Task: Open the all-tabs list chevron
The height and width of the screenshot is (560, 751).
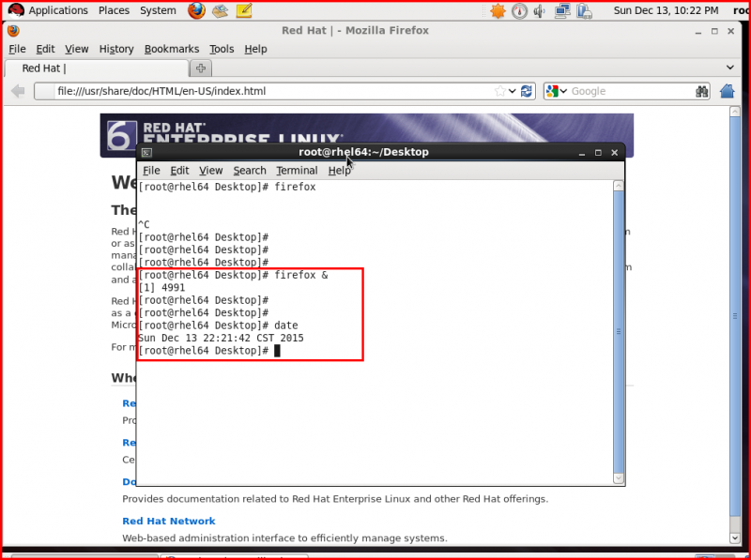Action: [731, 68]
